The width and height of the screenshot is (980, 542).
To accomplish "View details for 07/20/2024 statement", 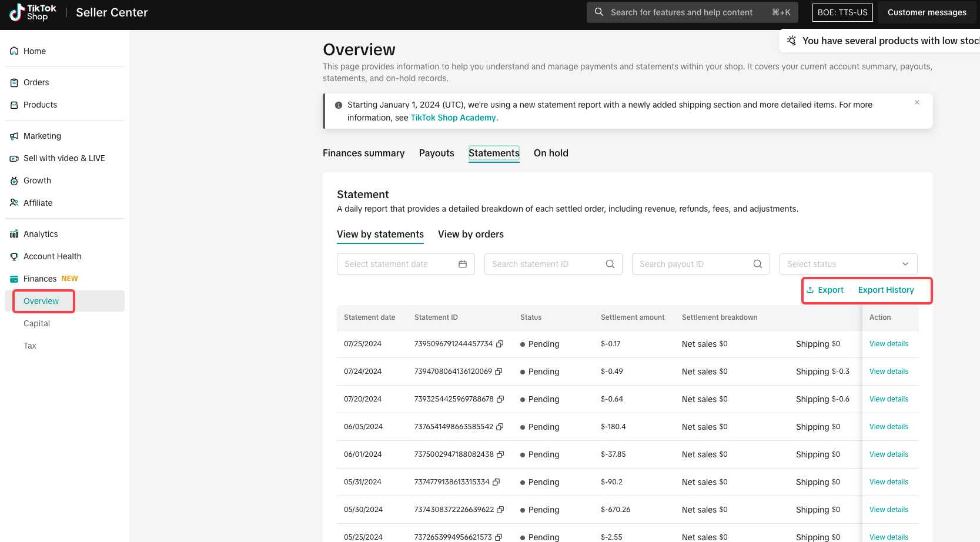I will tap(888, 399).
